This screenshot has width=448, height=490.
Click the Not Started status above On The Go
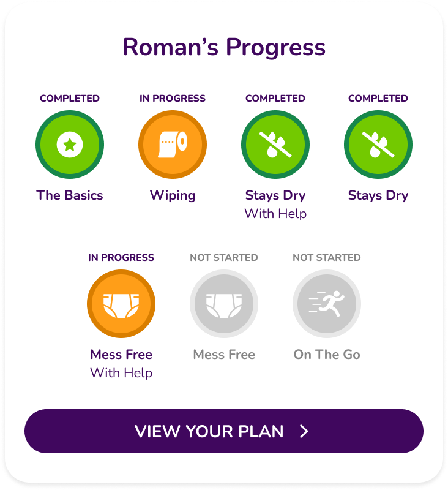[327, 257]
